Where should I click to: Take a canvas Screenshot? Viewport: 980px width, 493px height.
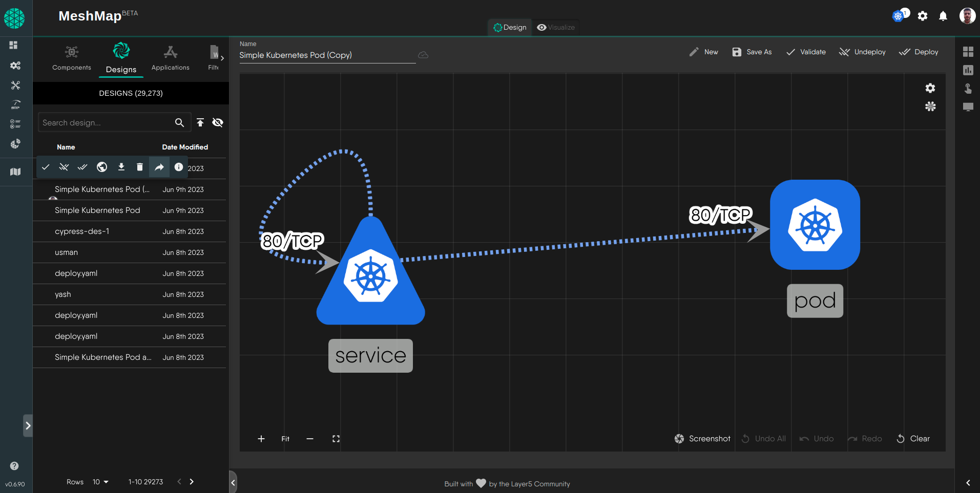pos(702,439)
